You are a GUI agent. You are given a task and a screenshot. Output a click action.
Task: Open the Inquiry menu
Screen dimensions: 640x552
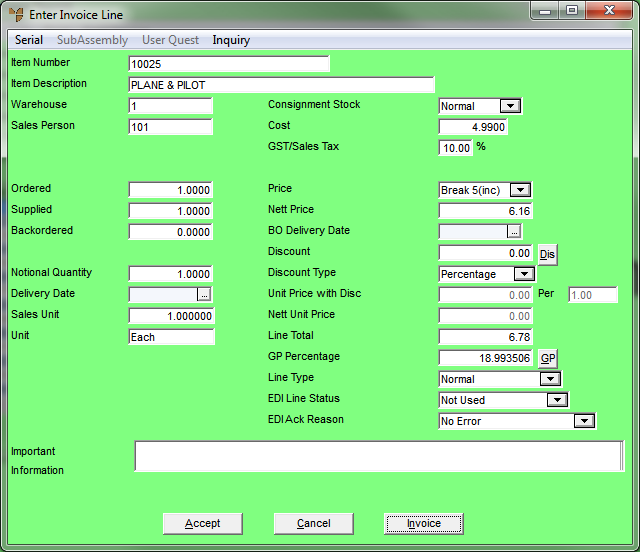click(x=231, y=40)
